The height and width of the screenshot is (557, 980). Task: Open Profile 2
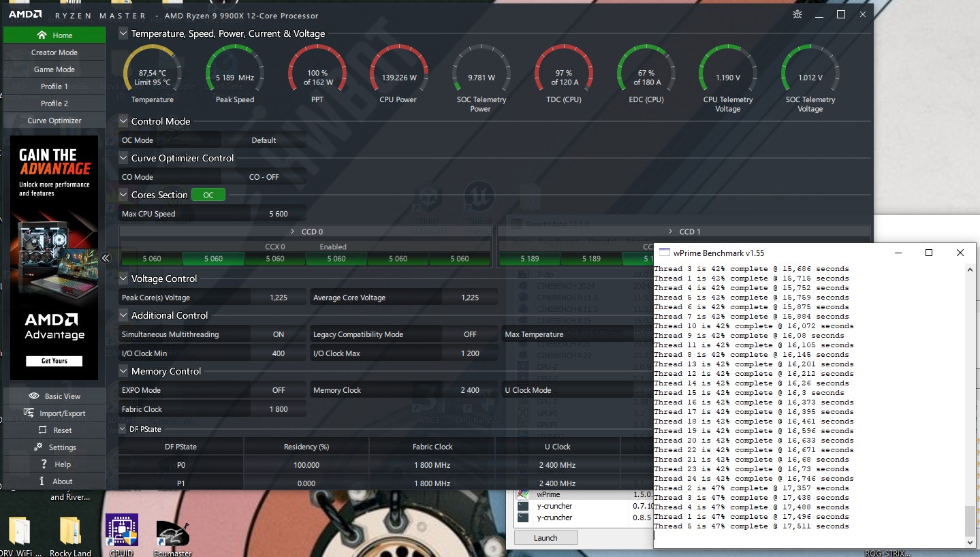coord(54,104)
